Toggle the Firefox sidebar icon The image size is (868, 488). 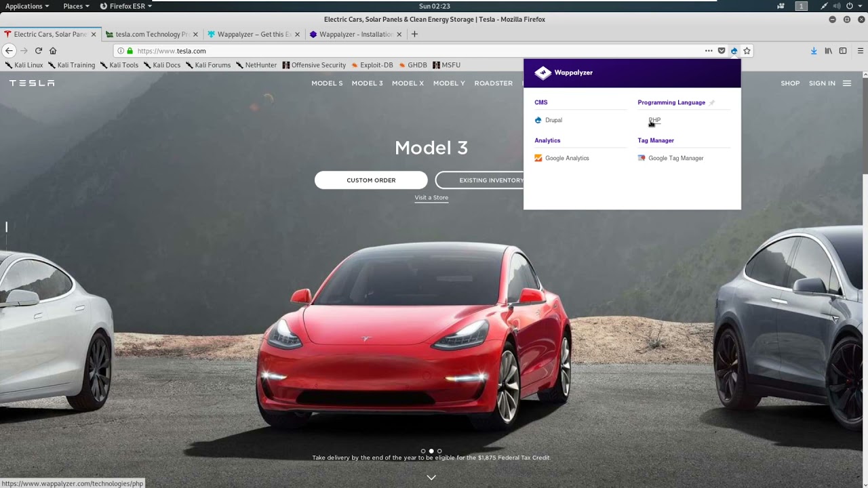coord(843,51)
